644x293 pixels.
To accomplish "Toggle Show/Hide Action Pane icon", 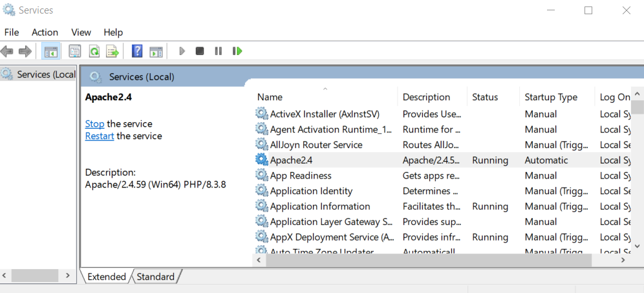I will point(156,51).
